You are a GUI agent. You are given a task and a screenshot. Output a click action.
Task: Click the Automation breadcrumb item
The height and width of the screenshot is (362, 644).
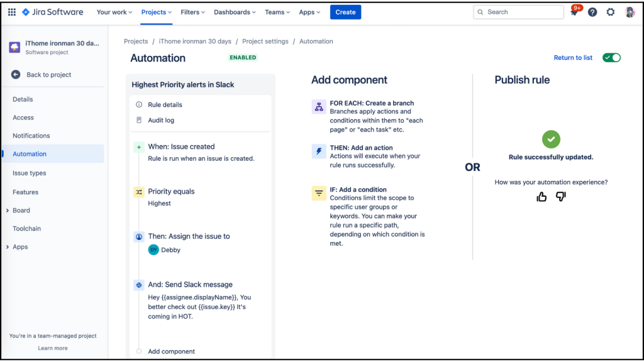click(x=316, y=41)
